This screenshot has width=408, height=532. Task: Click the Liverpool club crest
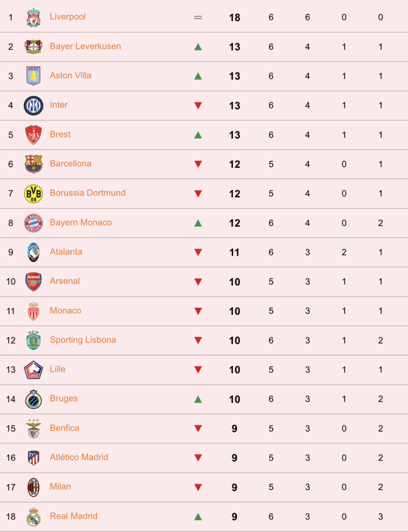34,17
